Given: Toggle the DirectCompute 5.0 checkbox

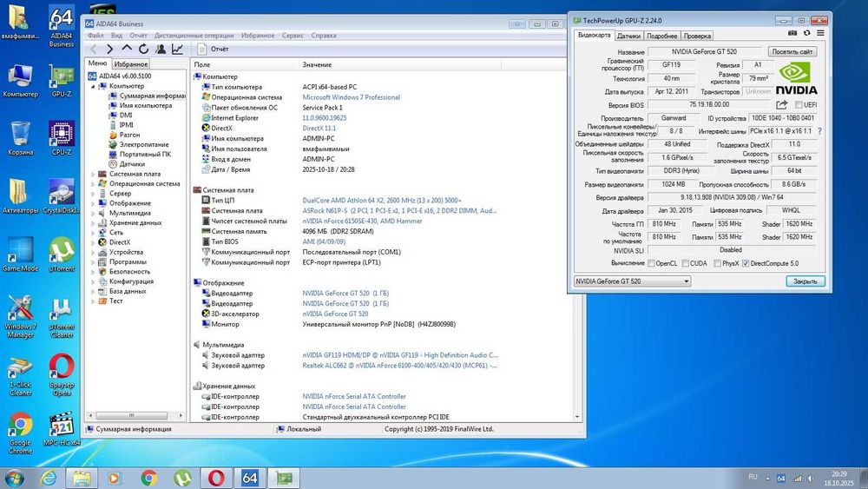Looking at the screenshot, I should click(746, 263).
